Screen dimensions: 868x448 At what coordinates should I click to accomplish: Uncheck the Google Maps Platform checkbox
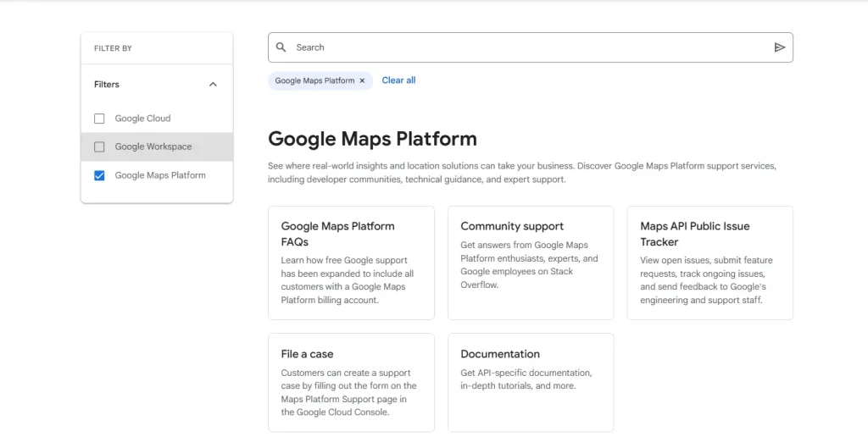tap(99, 175)
